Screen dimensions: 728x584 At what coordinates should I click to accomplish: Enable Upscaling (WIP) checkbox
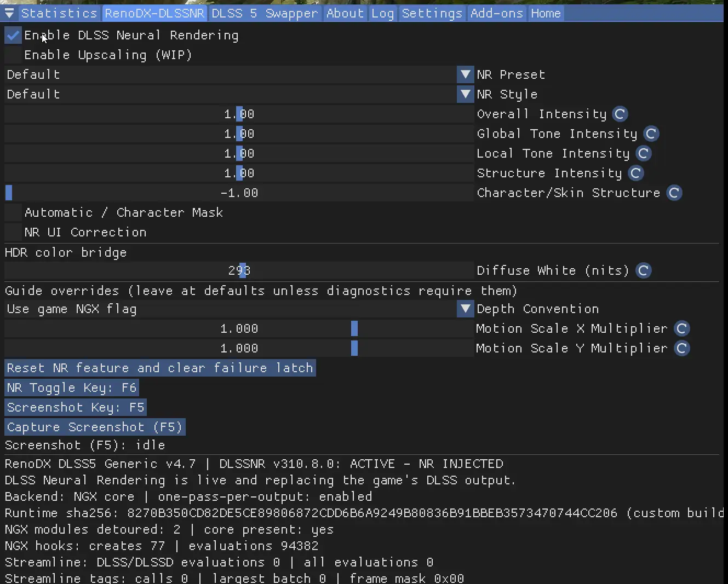[x=13, y=55]
